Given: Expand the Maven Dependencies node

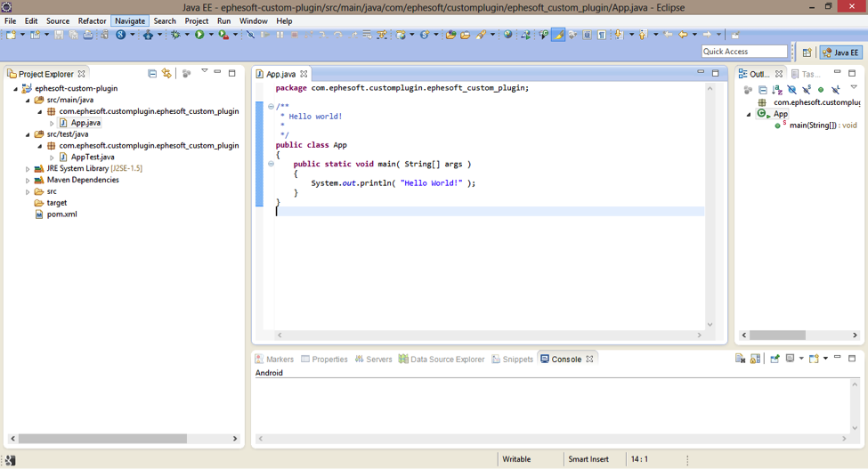Looking at the screenshot, I should pos(28,181).
